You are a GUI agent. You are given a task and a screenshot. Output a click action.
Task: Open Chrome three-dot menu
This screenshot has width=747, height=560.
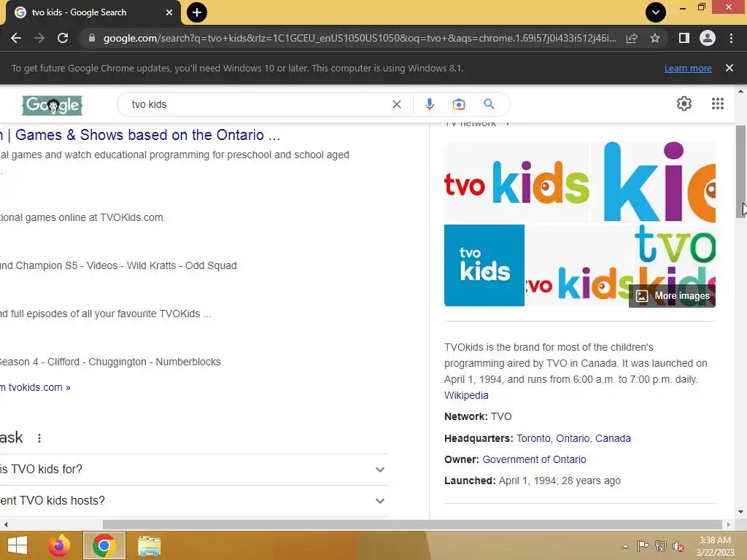pyautogui.click(x=731, y=38)
